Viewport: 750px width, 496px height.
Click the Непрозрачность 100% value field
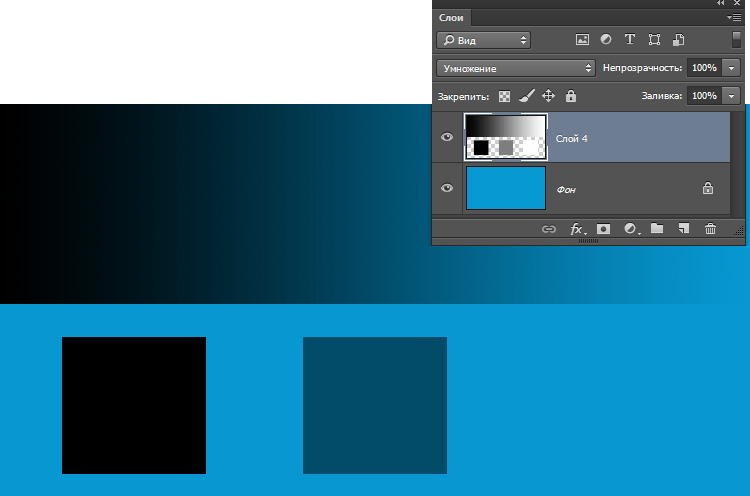click(x=705, y=68)
